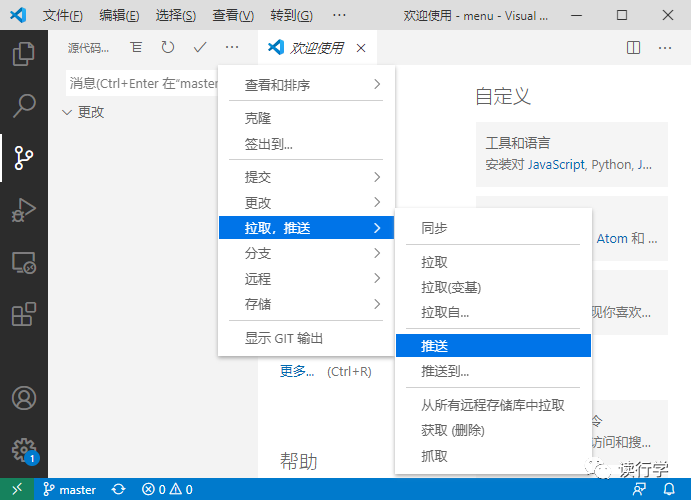Click the feedback icon in status bar
Image resolution: width=691 pixels, height=500 pixels.
639,489
